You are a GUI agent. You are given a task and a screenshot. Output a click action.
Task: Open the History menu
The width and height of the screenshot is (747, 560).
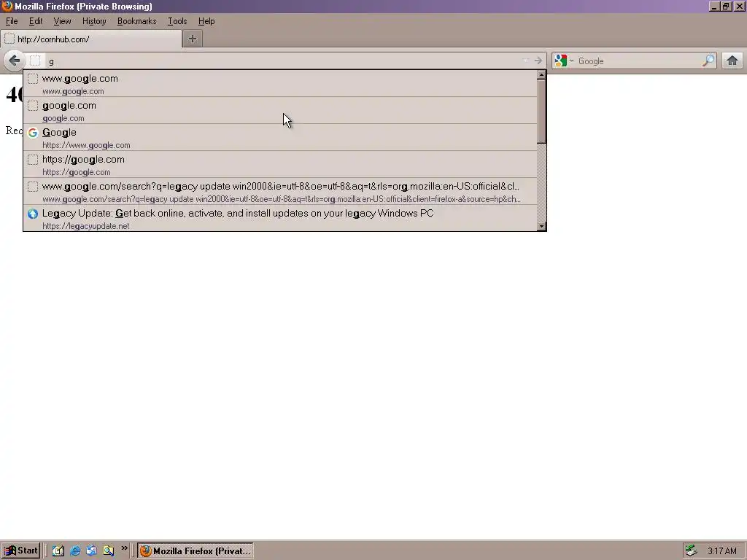94,21
